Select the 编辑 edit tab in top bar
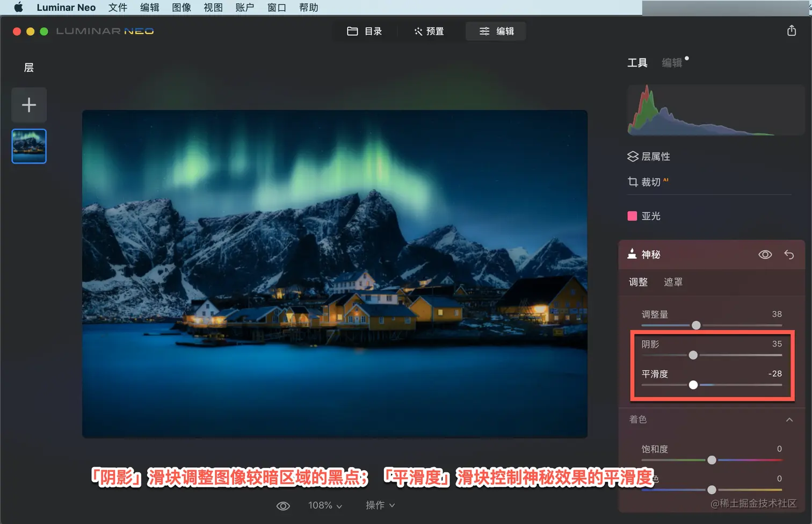Image resolution: width=812 pixels, height=524 pixels. point(496,31)
